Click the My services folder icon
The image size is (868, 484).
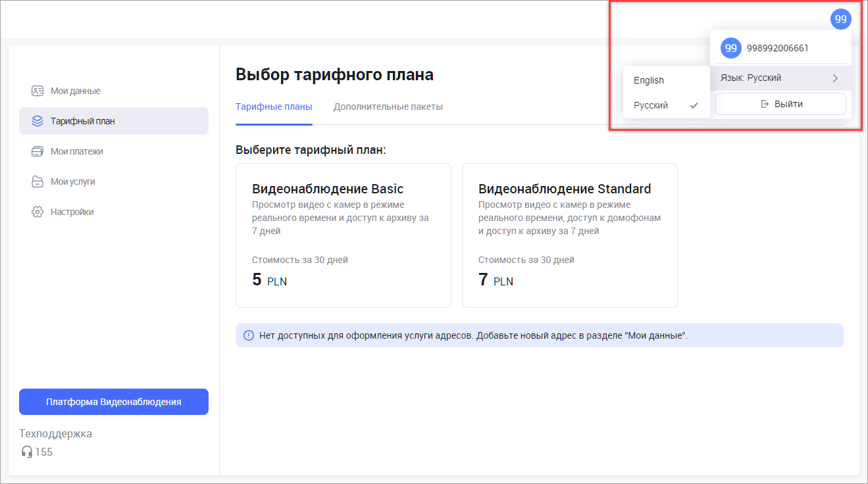[x=38, y=181]
